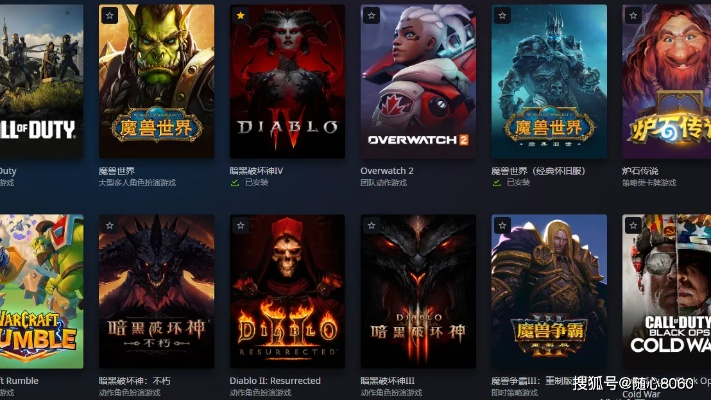Star the Call of Duty Cold War tile

(x=633, y=225)
